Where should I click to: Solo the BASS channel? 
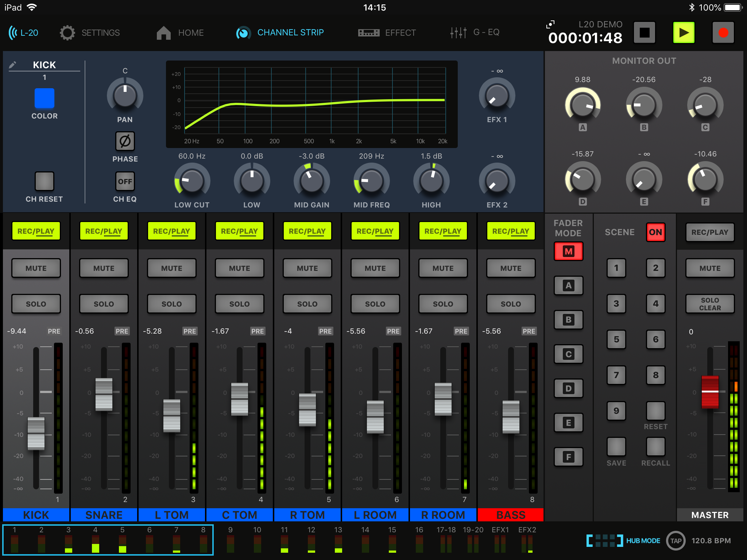[x=511, y=304]
